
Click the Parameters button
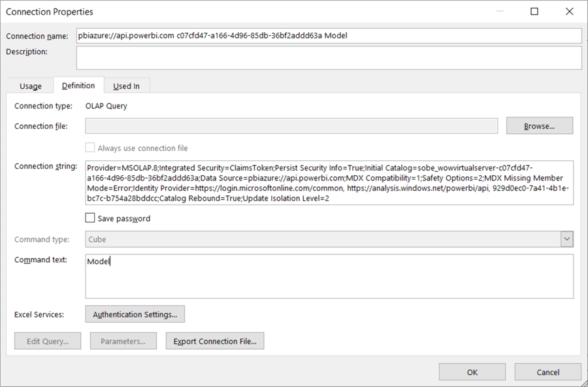[123, 341]
